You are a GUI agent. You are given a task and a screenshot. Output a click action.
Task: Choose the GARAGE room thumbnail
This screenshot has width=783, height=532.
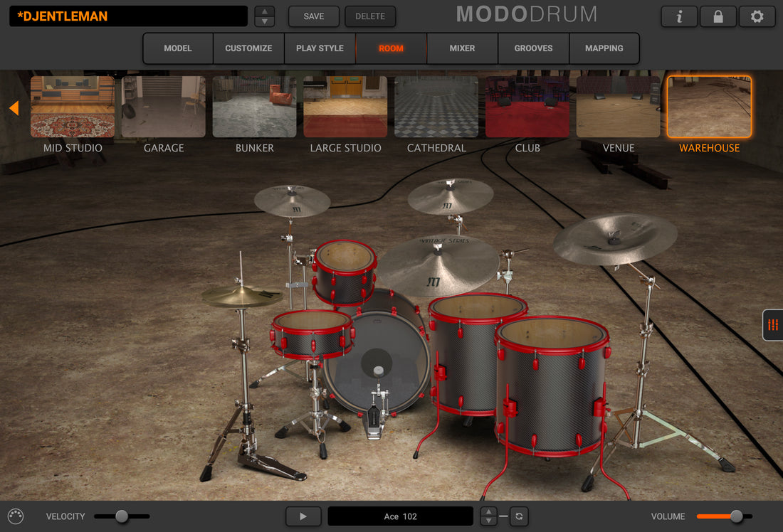pyautogui.click(x=163, y=107)
